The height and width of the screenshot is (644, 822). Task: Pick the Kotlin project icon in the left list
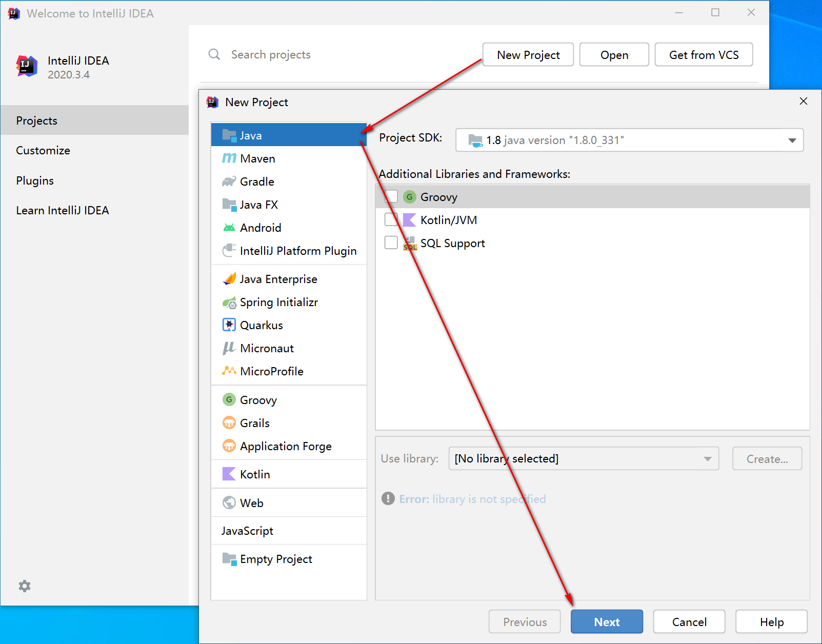(229, 474)
